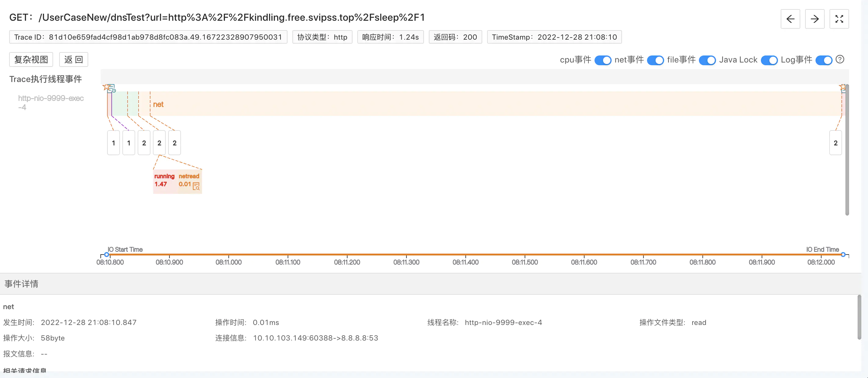Expand the last event box at trace end
Screen dimensions: 868x378
pos(835,143)
